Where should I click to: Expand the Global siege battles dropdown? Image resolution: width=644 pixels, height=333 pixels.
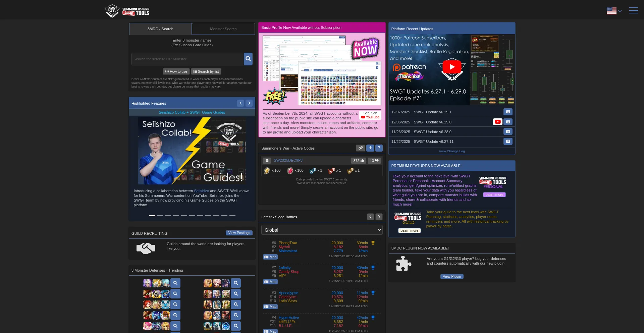(x=322, y=230)
